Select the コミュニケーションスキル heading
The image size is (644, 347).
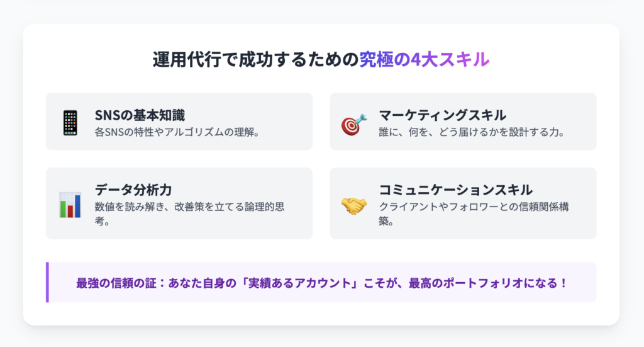tap(455, 190)
